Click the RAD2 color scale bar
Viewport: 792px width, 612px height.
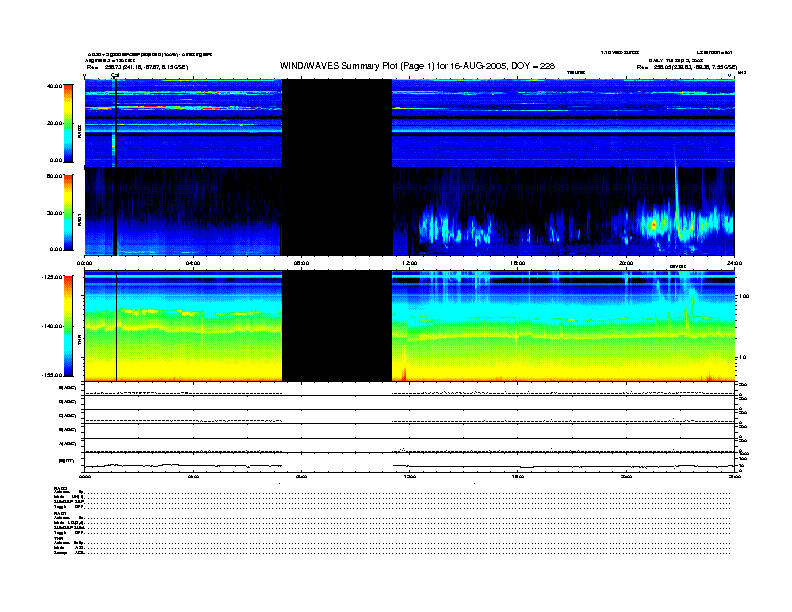tap(68, 123)
